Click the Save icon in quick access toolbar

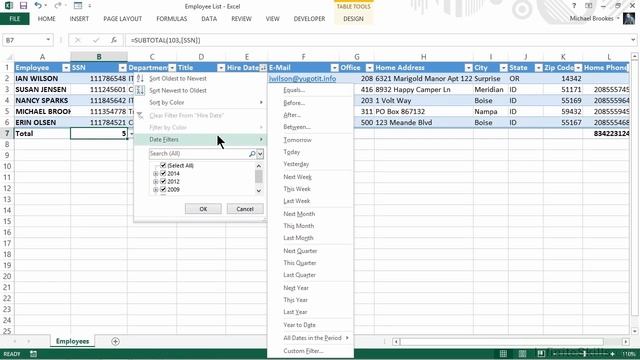[x=23, y=6]
